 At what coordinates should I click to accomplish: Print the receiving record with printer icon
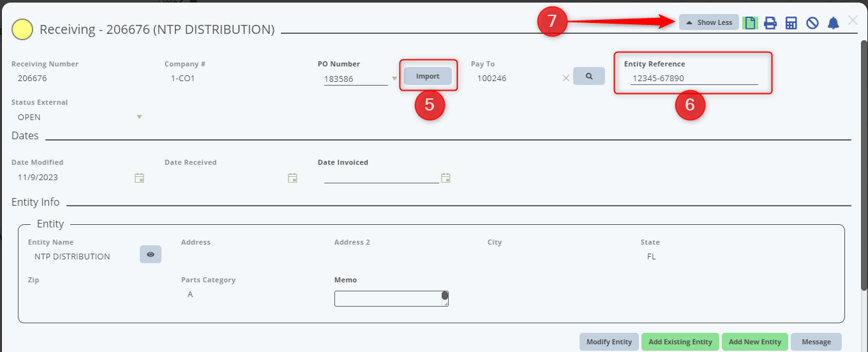click(770, 23)
